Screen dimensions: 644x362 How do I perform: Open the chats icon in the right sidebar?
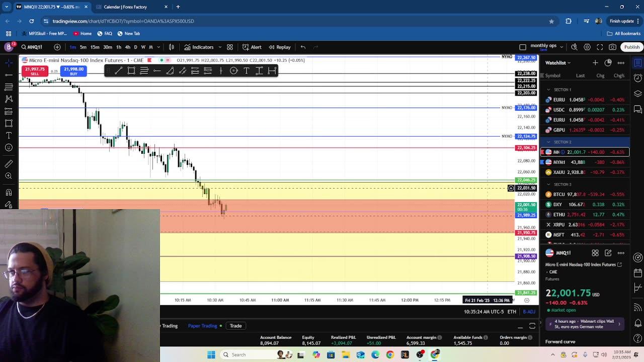point(637,109)
